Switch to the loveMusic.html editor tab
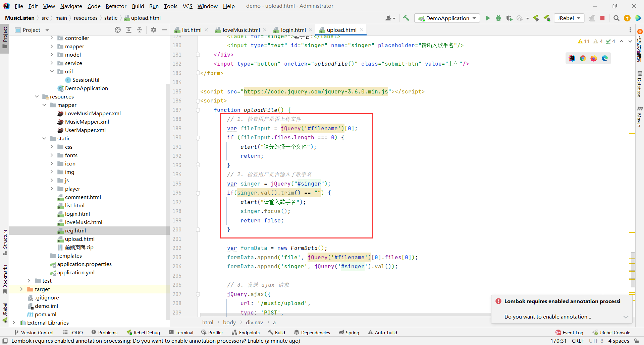Image resolution: width=644 pixels, height=345 pixels. [x=241, y=30]
